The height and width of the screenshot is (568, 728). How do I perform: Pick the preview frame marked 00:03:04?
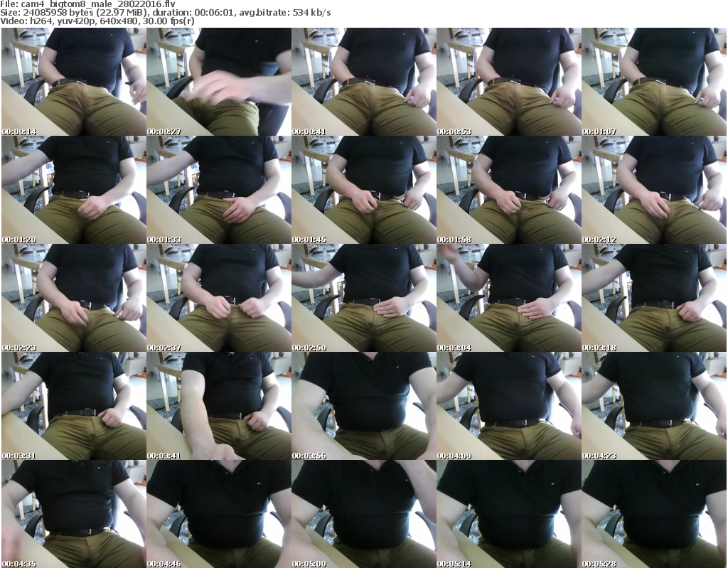[x=509, y=298]
